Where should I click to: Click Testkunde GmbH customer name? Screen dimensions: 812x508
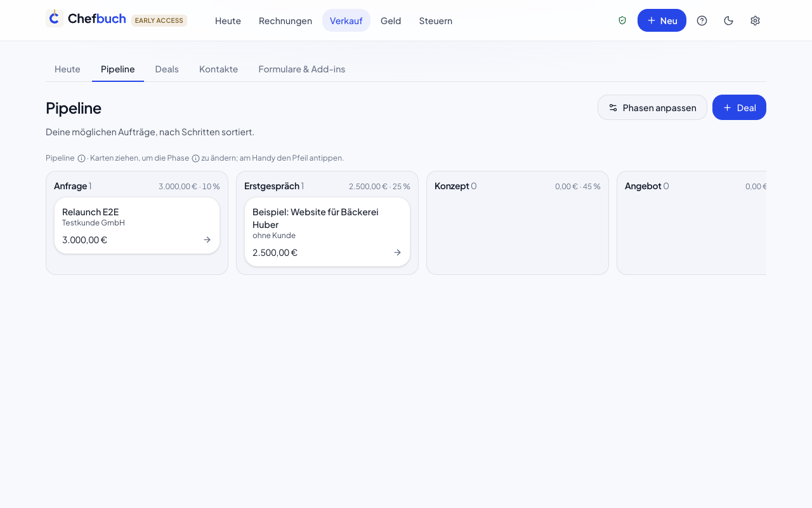pos(93,223)
